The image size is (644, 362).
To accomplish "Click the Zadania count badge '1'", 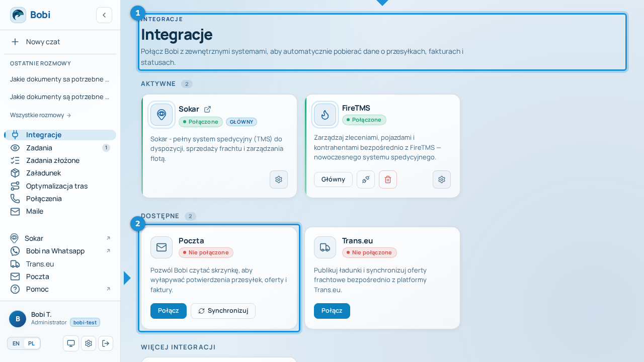I will coord(106,148).
